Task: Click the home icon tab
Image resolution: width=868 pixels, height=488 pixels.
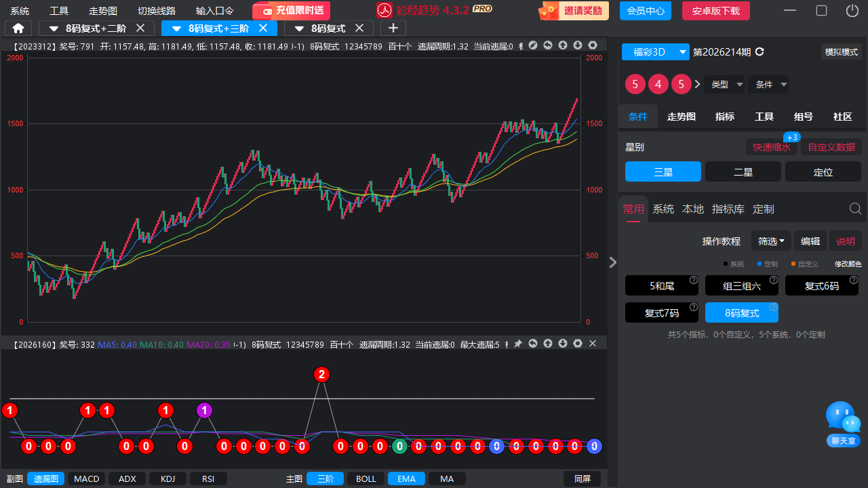Action: click(18, 28)
